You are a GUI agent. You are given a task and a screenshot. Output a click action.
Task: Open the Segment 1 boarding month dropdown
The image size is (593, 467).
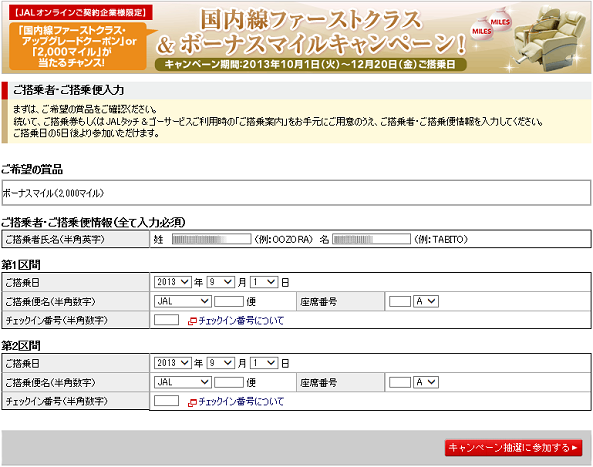[x=220, y=282]
